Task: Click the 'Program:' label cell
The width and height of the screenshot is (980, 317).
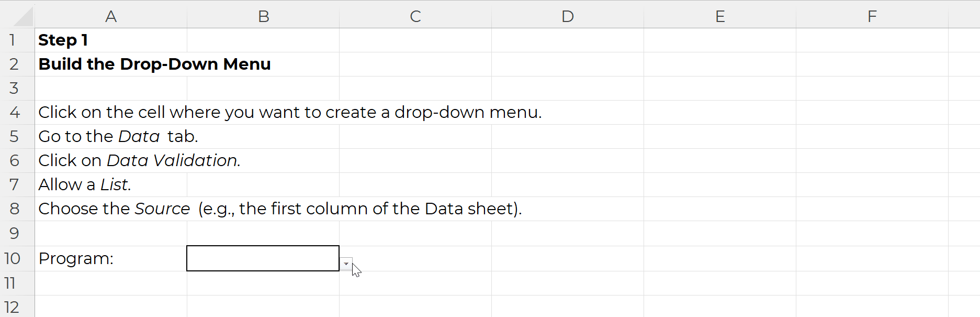Action: (x=111, y=258)
